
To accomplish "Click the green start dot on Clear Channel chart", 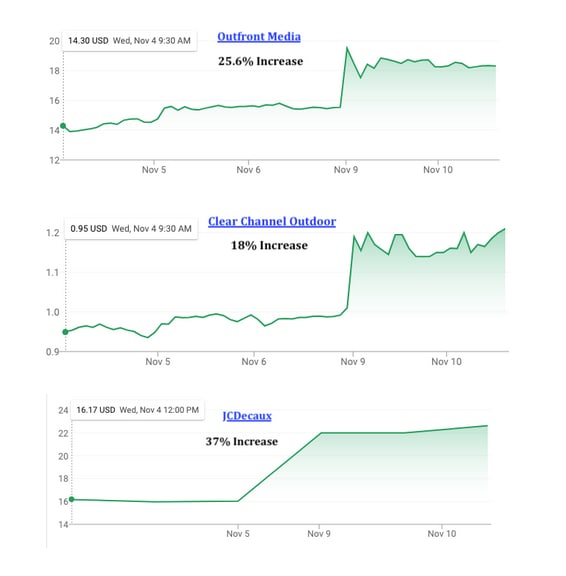I will (x=66, y=332).
